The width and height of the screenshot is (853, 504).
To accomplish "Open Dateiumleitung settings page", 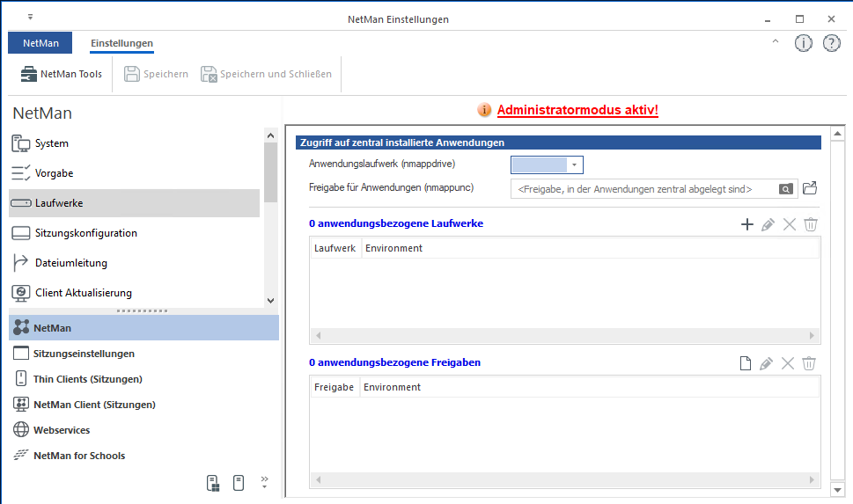I will tap(135, 263).
